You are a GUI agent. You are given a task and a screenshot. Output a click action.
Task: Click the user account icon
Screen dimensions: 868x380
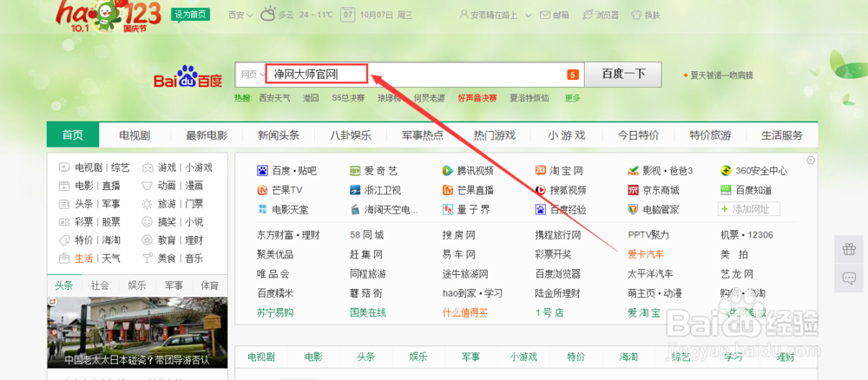coord(464,15)
